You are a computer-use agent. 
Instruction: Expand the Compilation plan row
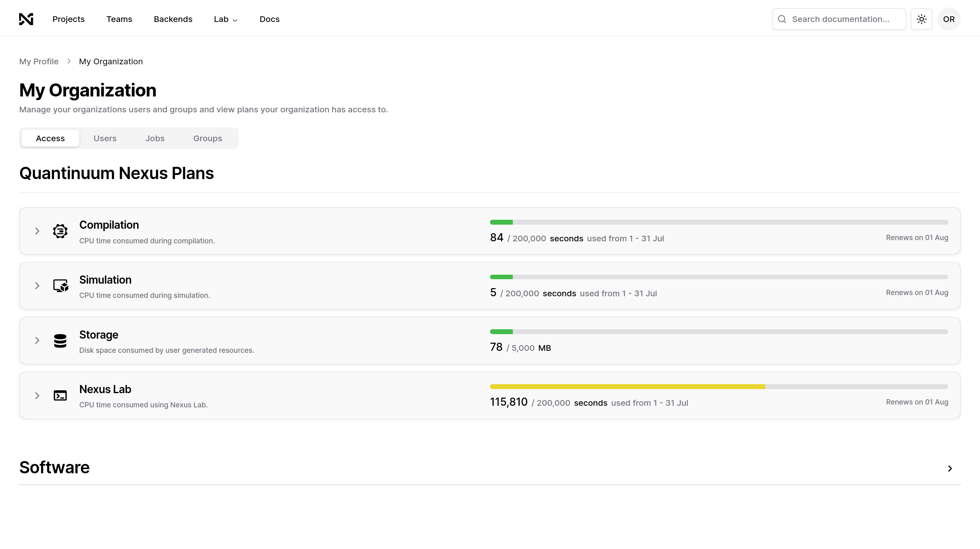pos(37,231)
